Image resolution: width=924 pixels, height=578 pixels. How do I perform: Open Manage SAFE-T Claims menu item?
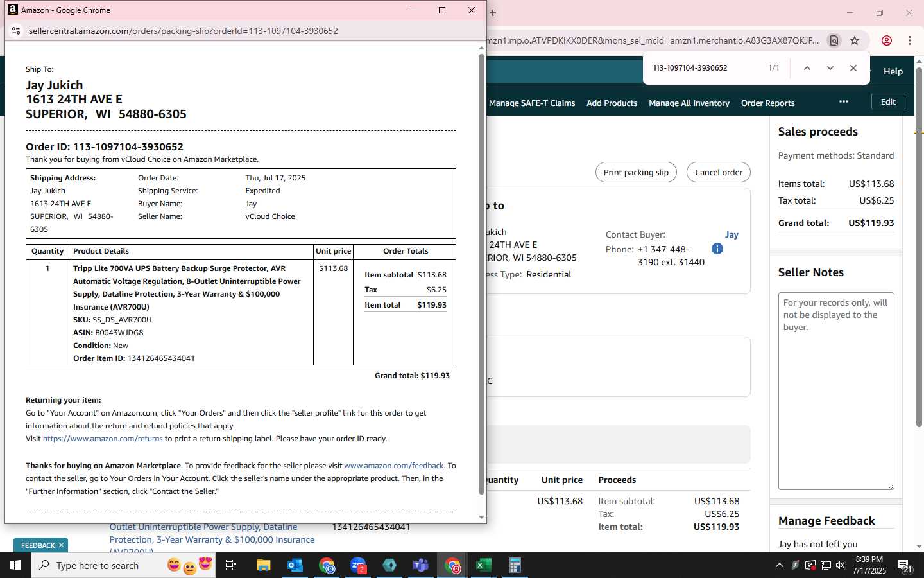pos(532,103)
